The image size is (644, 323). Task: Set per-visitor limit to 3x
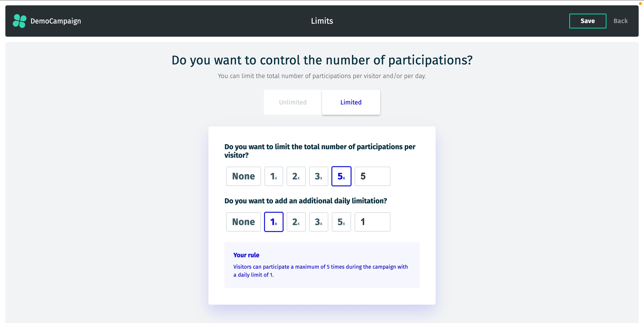[x=319, y=176]
